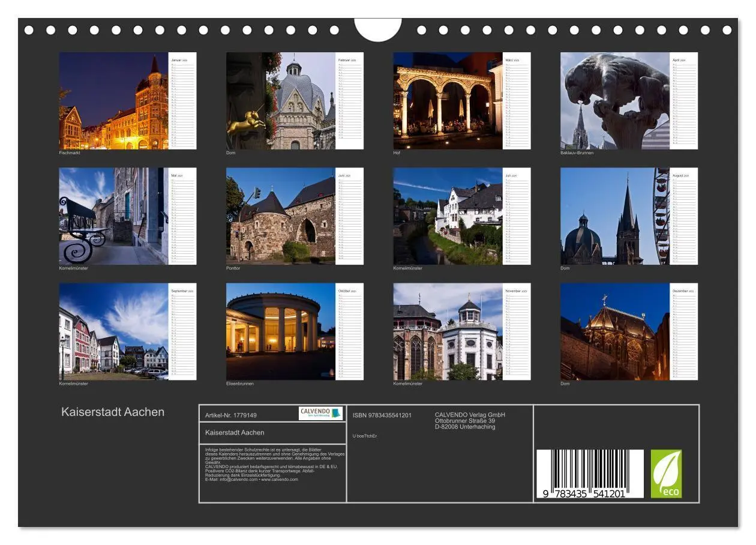Screen dimensions: 756x545
Task: Click the 'Artikel-Nr. 1779149' text
Action: coord(231,415)
